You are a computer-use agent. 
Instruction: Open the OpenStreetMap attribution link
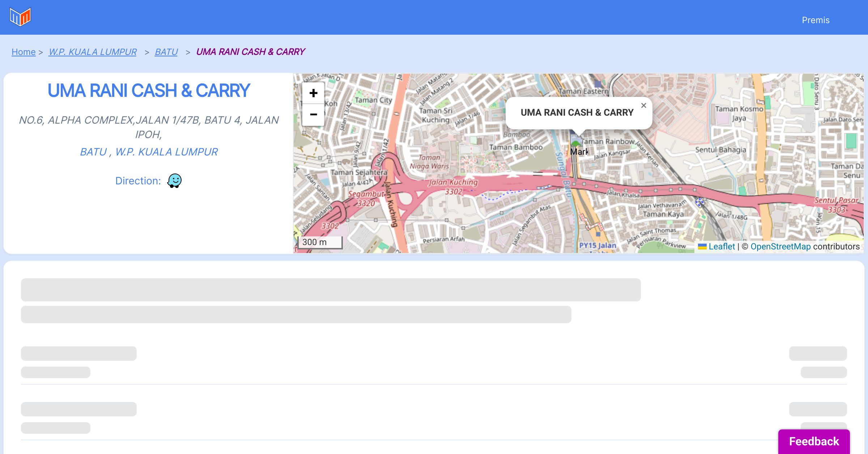(x=780, y=247)
